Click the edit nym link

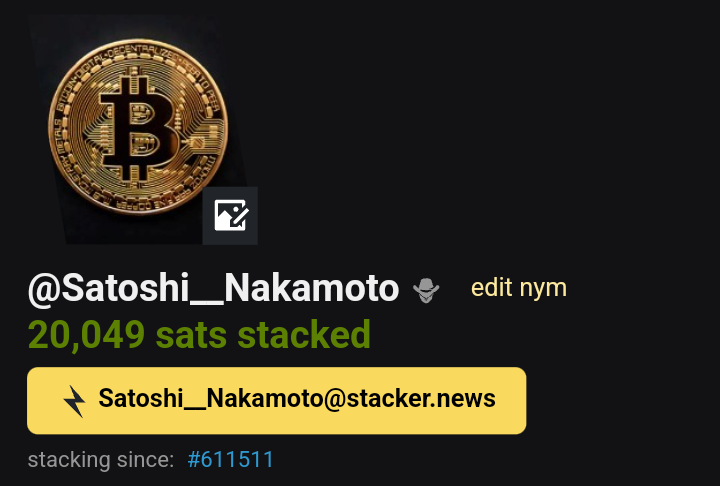[x=519, y=288]
